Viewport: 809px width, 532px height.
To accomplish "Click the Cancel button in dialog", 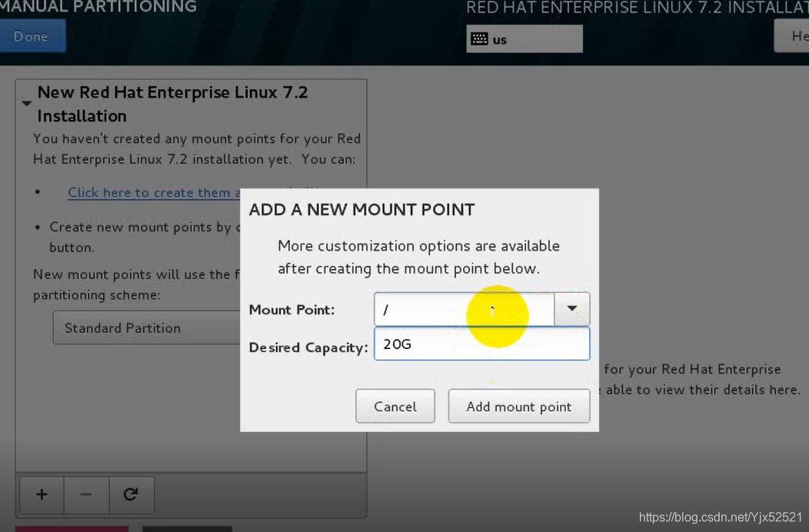I will pyautogui.click(x=395, y=407).
